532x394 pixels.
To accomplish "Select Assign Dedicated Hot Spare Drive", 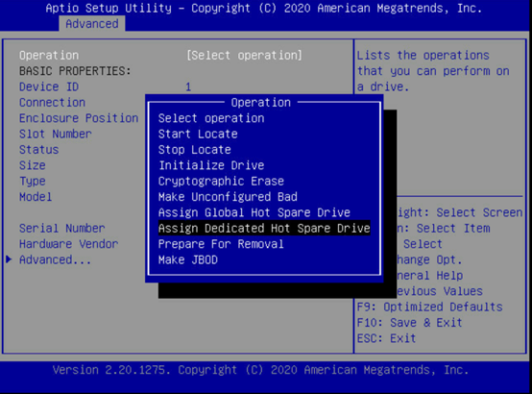I will point(264,229).
